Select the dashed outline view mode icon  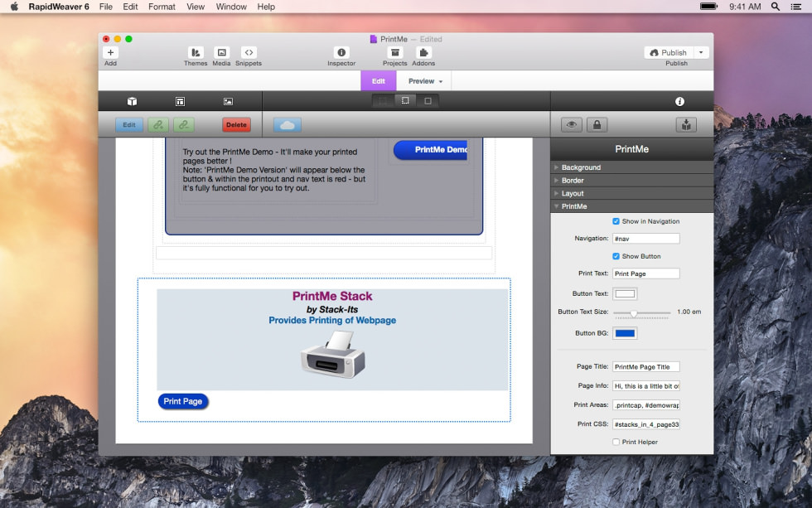405,101
